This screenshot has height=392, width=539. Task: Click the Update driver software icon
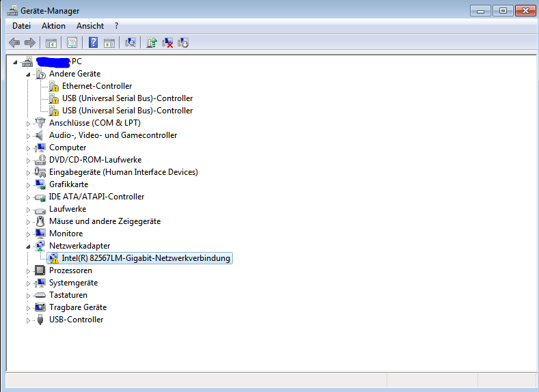click(152, 42)
